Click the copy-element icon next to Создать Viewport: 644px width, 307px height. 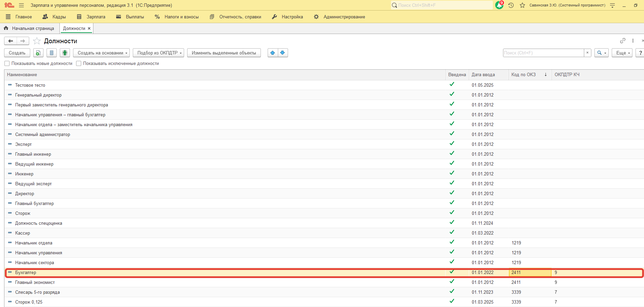point(38,53)
